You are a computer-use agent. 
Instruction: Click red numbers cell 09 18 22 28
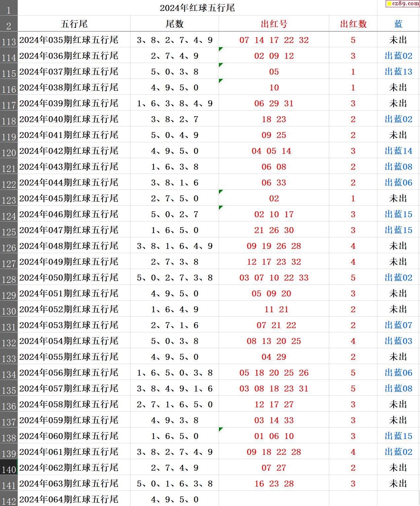click(274, 452)
